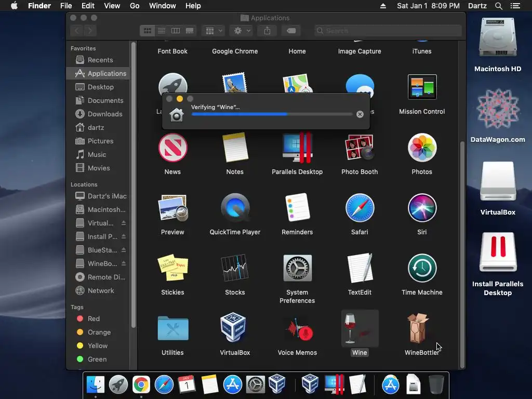
Task: Open Trash in the Dock
Action: point(436,384)
